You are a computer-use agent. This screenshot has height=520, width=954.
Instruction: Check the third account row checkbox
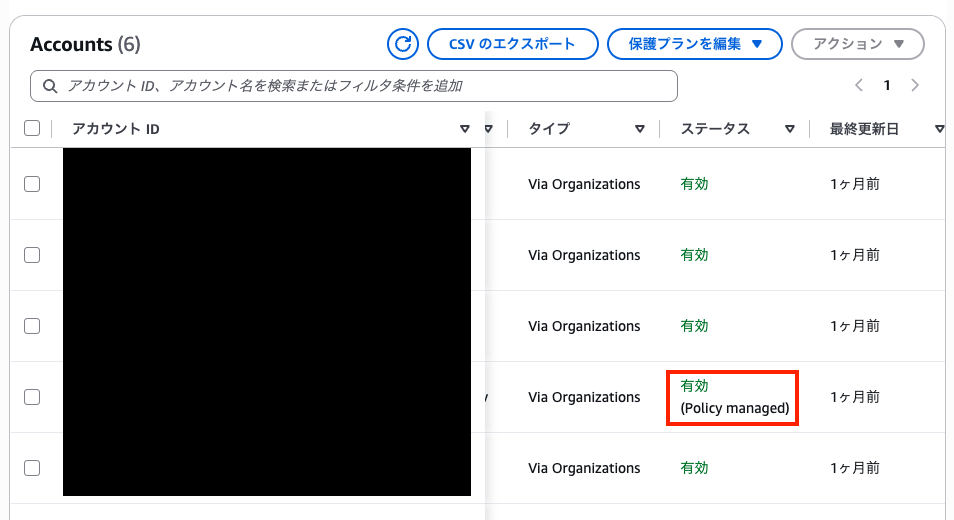pos(32,326)
